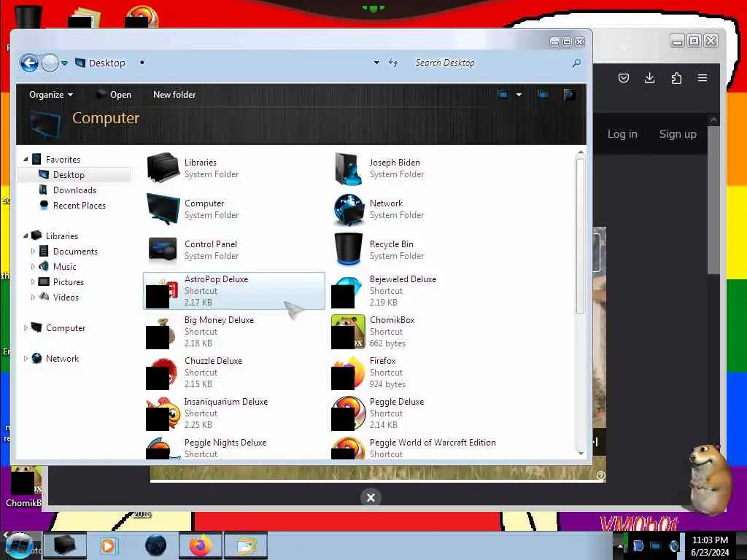The width and height of the screenshot is (747, 560).
Task: Click the Search Desktop input field
Action: 491,63
